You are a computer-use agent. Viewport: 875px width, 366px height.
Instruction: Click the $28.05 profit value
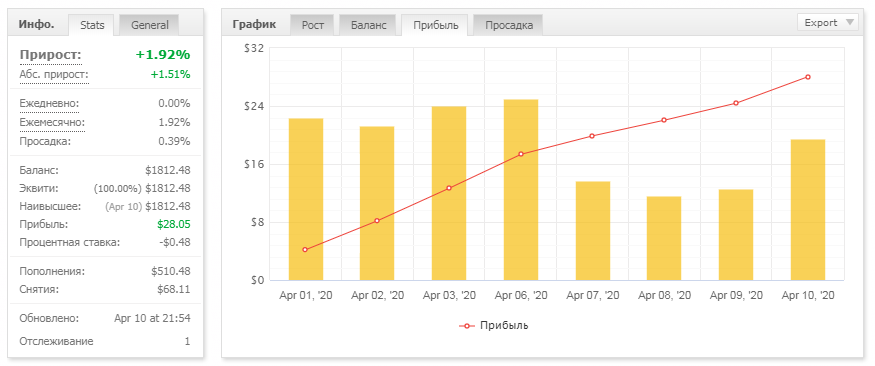click(x=174, y=224)
